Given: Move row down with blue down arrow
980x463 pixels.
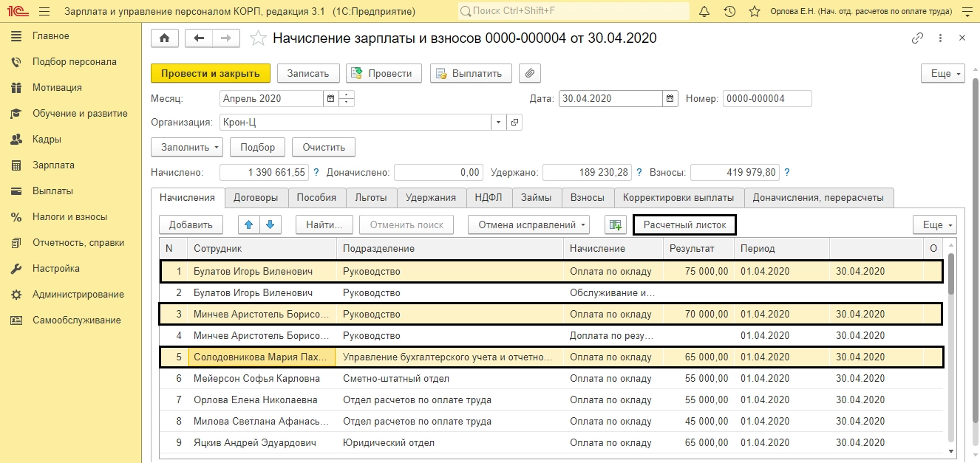Looking at the screenshot, I should [x=270, y=224].
